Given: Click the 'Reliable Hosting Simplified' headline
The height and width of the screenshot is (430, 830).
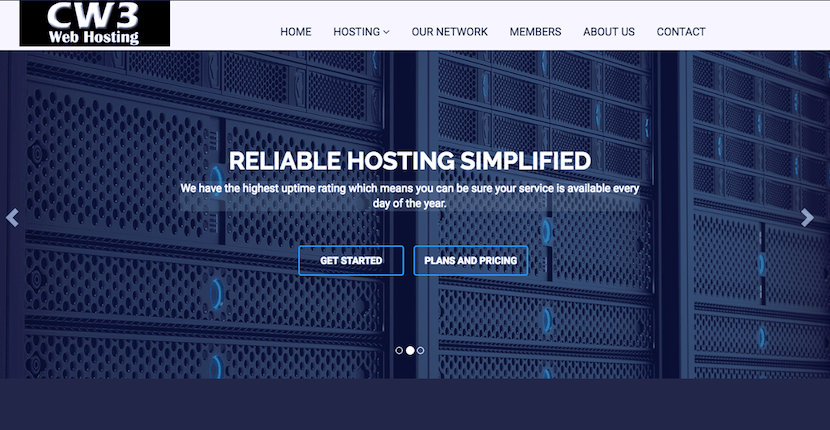Looking at the screenshot, I should [410, 161].
